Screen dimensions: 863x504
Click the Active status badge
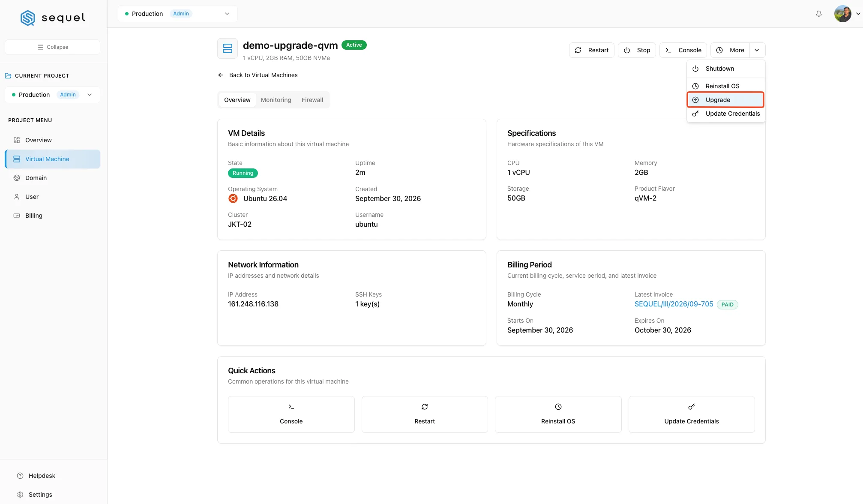(x=354, y=45)
